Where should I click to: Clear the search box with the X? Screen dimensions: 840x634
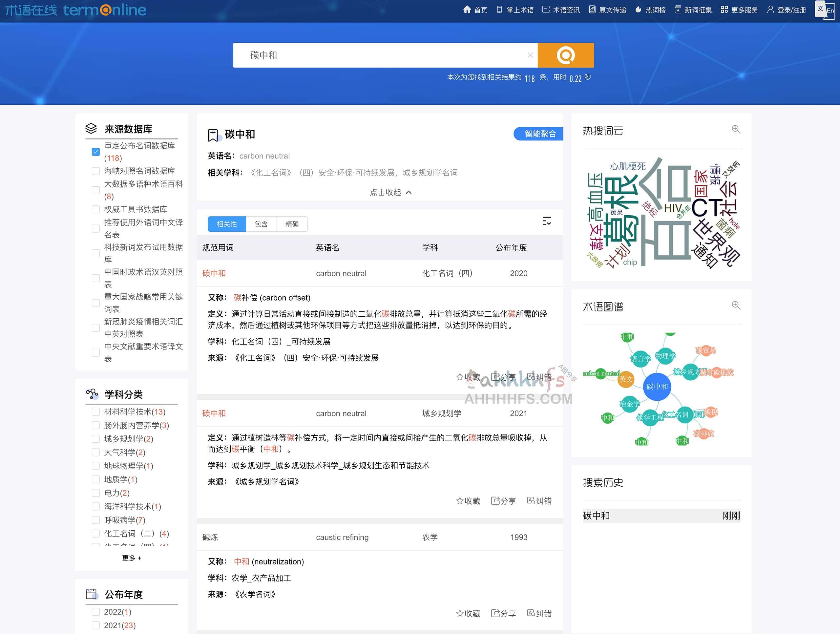[x=530, y=55]
